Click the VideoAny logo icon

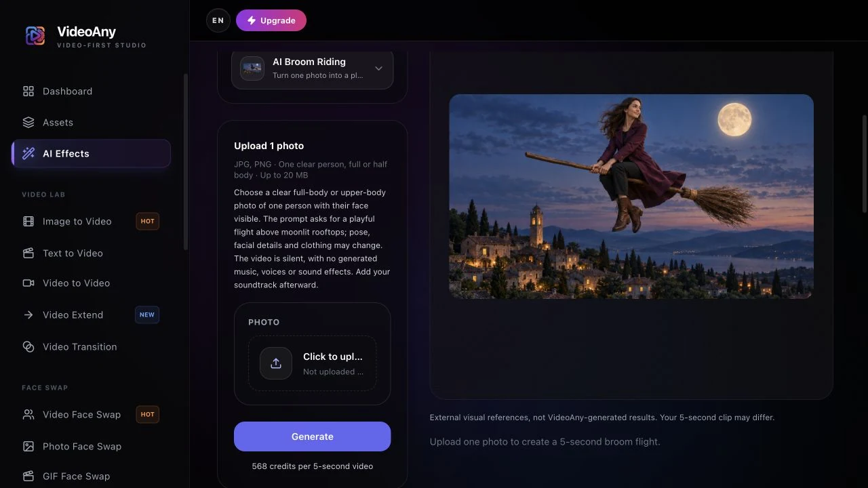click(x=35, y=36)
